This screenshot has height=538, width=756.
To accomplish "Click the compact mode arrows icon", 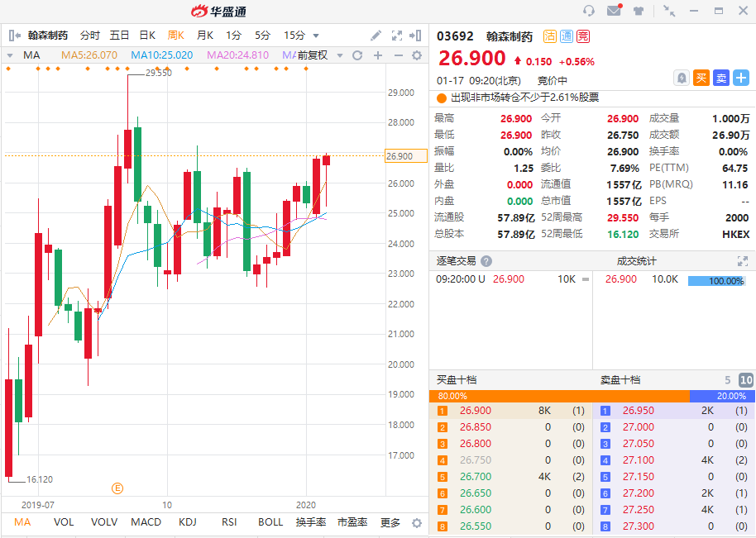I will click(669, 11).
